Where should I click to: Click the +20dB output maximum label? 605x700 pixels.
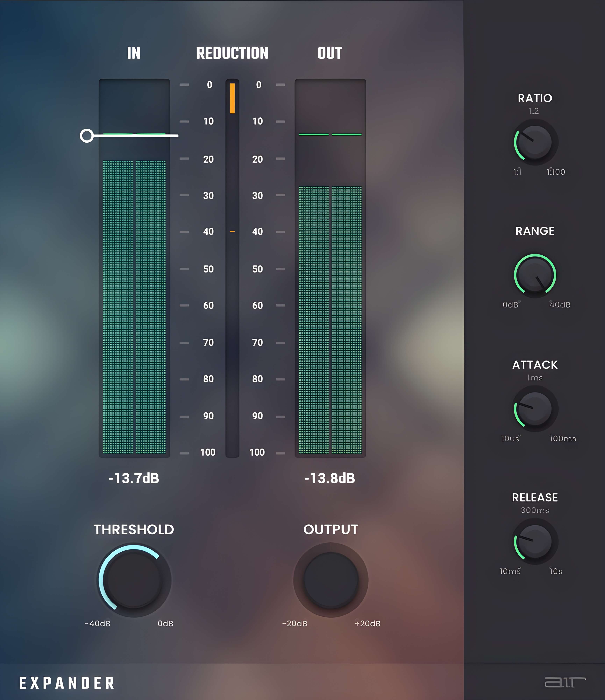tap(368, 623)
